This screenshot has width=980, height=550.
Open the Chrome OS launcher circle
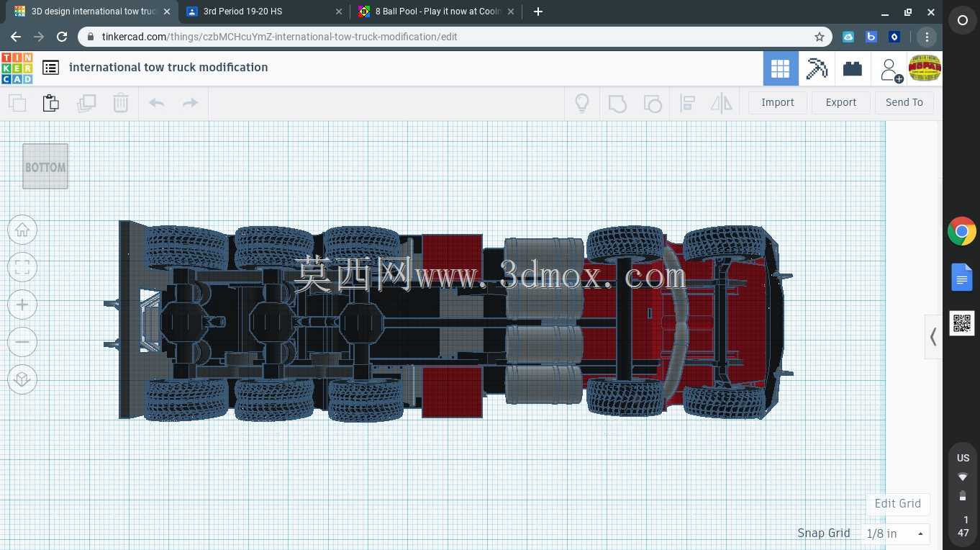(x=963, y=21)
